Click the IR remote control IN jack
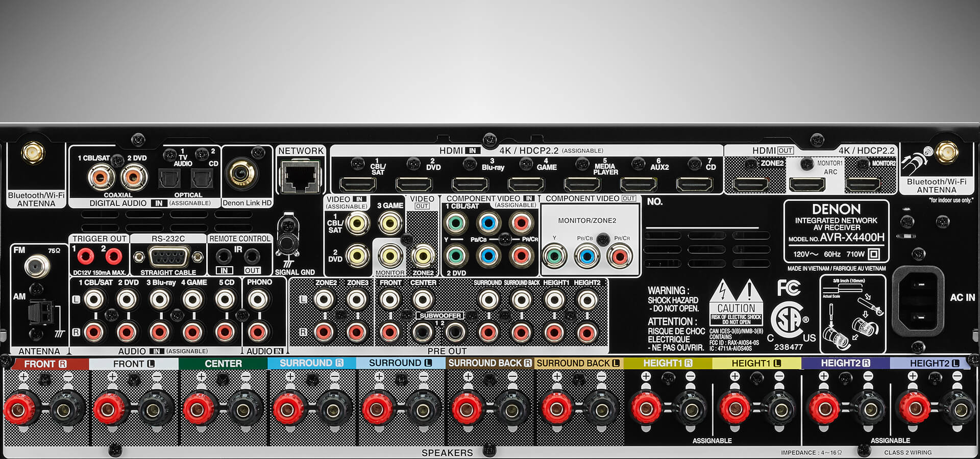The image size is (980, 459). (x=224, y=256)
